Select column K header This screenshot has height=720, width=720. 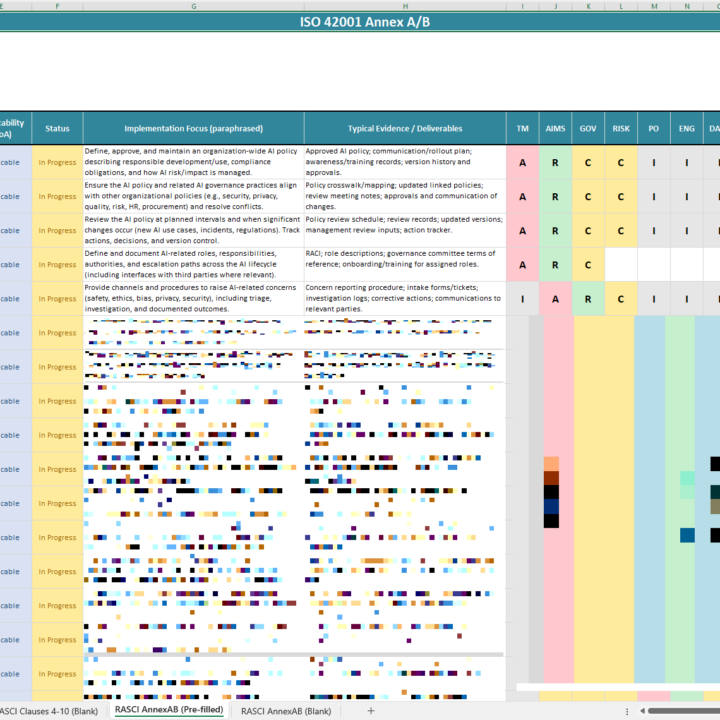coord(588,6)
